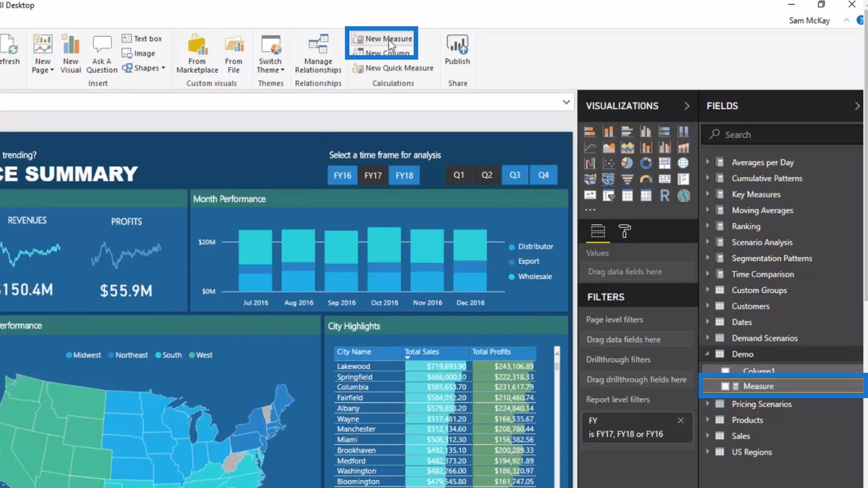The height and width of the screenshot is (488, 868).
Task: Select the scatter chart visual
Action: (609, 164)
